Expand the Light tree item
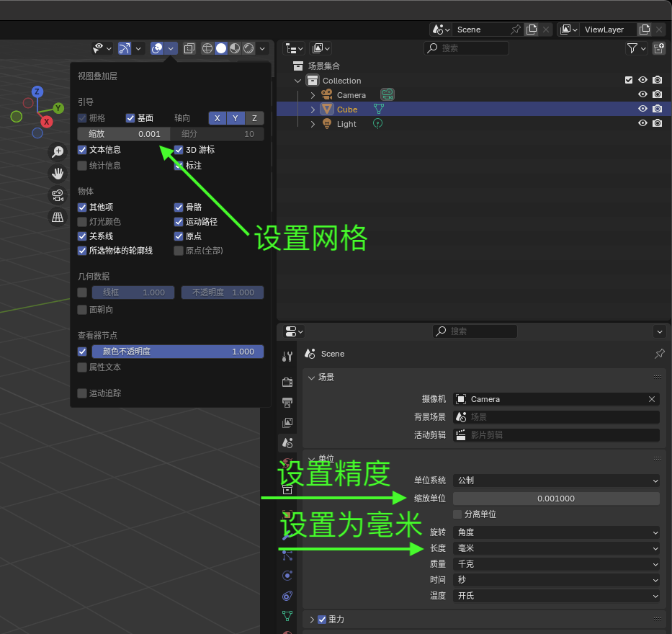Viewport: 672px width, 634px height. (313, 123)
